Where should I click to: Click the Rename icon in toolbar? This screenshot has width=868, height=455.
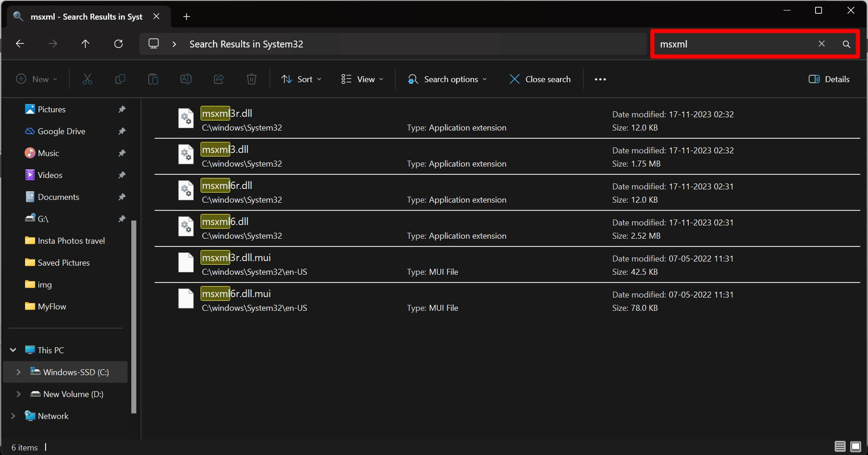(x=186, y=79)
